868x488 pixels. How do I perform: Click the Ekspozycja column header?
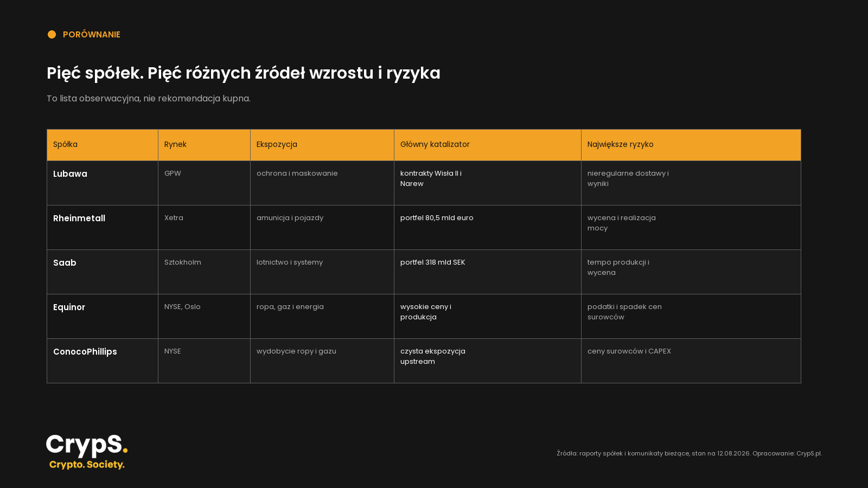coord(322,145)
